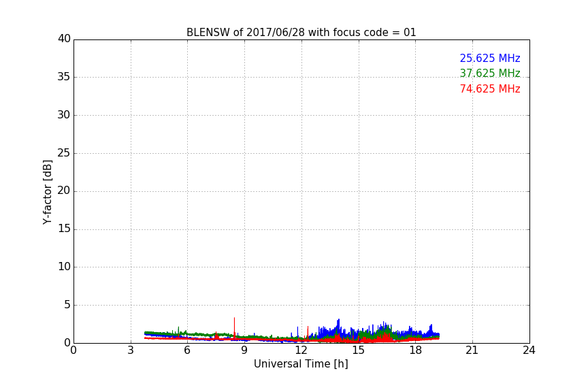Image resolution: width=588 pixels, height=392 pixels.
Task: Click x-axis tick value 9
Action: coord(244,350)
